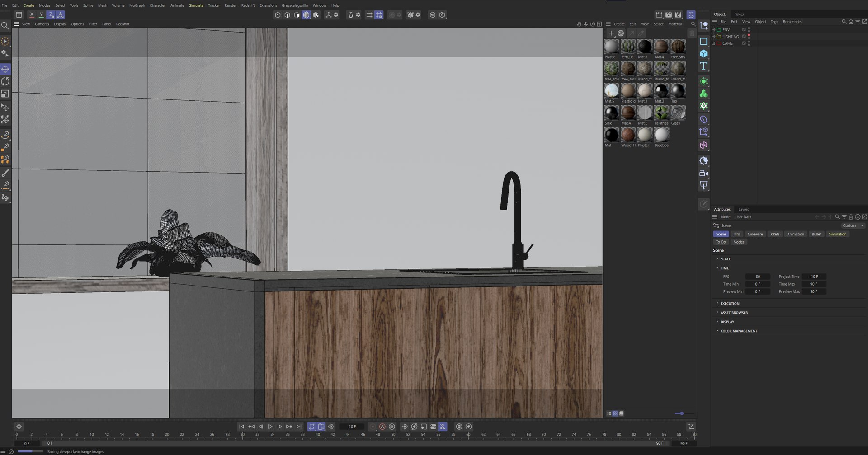The width and height of the screenshot is (868, 455).
Task: Open the Simulate menu
Action: (x=196, y=5)
